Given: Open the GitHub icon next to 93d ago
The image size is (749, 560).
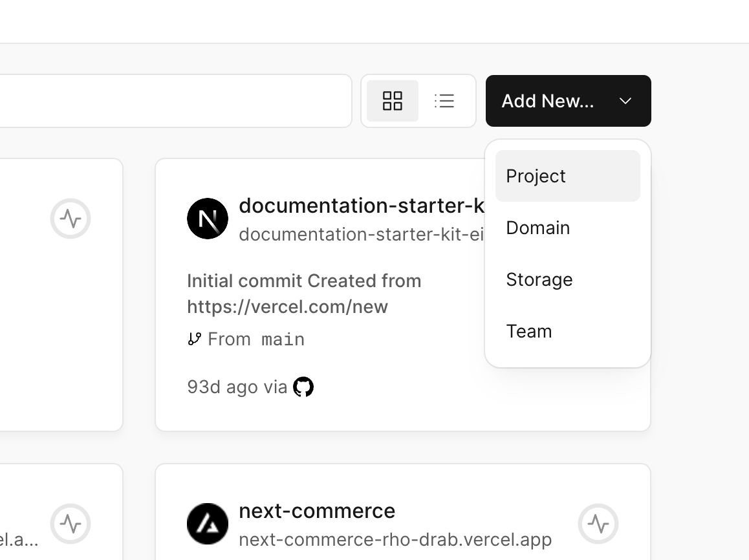Looking at the screenshot, I should [x=303, y=386].
